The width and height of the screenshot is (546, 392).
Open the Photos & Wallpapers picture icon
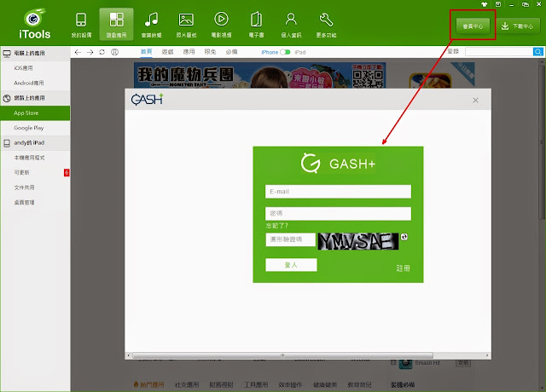(x=186, y=20)
